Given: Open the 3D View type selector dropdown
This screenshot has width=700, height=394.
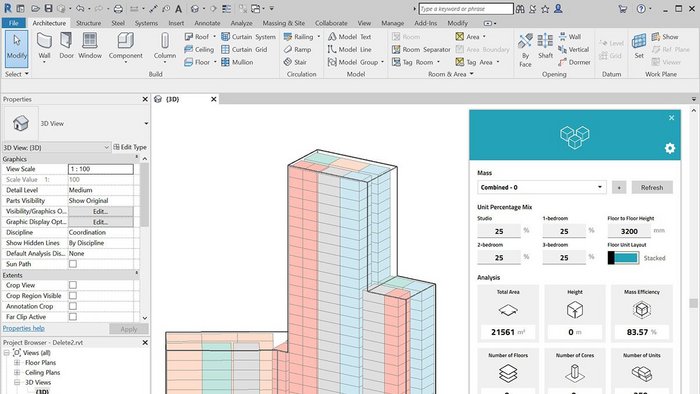Looking at the screenshot, I should click(146, 124).
